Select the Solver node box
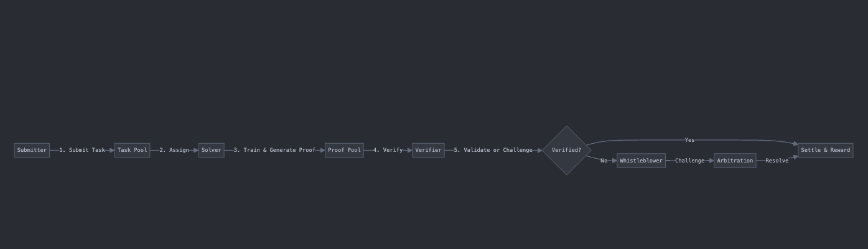This screenshot has height=249, width=868. coord(212,150)
